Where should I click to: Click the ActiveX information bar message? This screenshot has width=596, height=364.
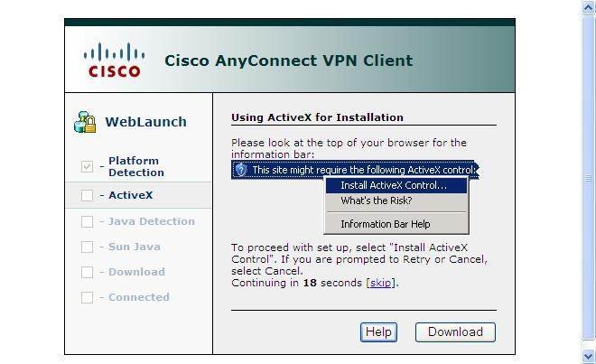point(363,170)
